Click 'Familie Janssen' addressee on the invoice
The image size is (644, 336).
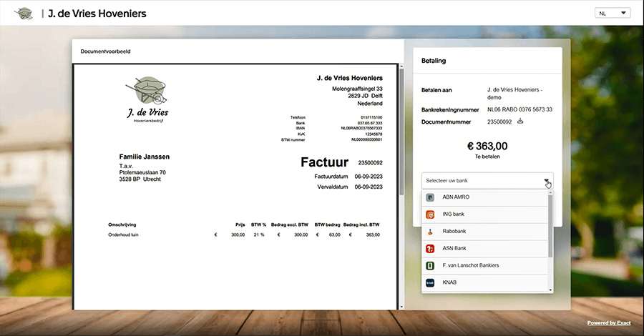click(144, 157)
